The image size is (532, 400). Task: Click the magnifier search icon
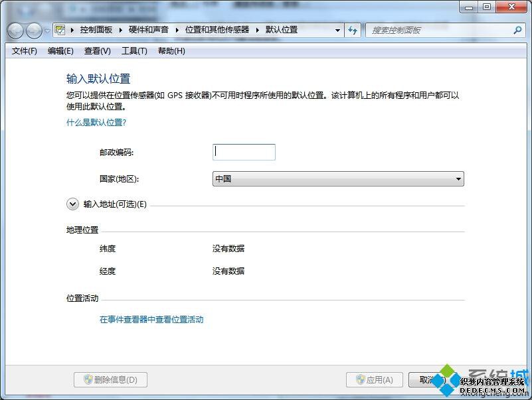(517, 30)
